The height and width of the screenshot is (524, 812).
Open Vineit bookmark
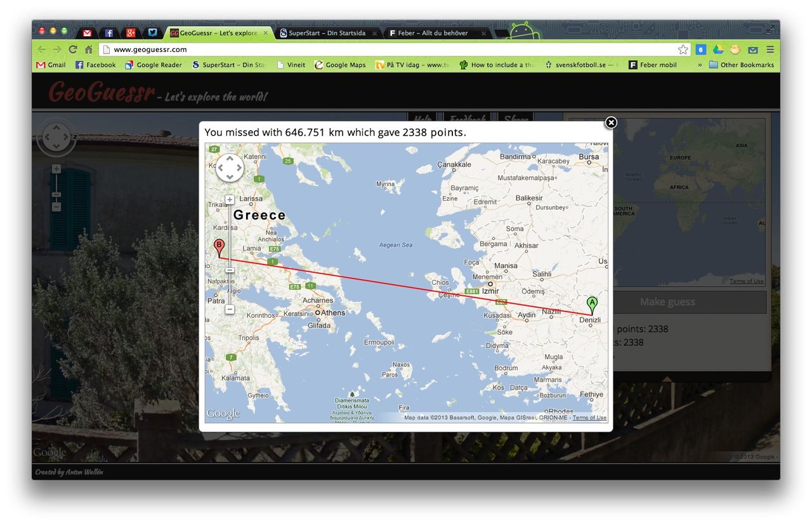point(291,65)
